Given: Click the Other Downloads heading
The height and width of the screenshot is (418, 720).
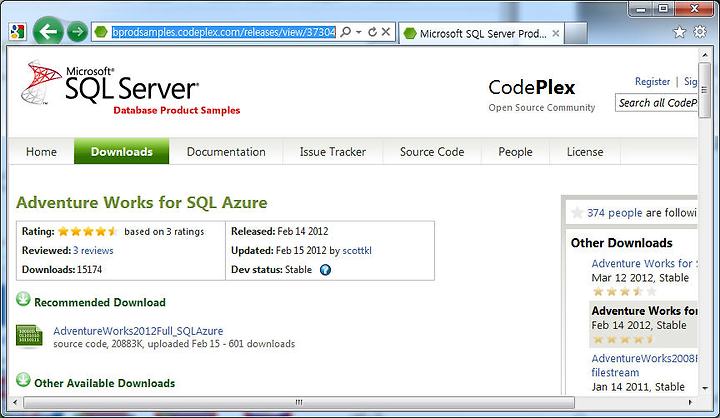Looking at the screenshot, I should pos(622,243).
